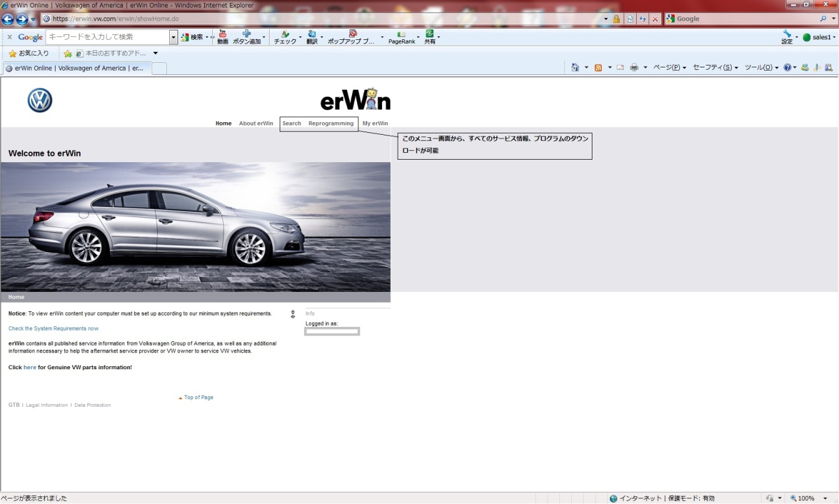Screen dimensions: 839x504
Task: Go forward with the browser Forward arrow
Action: click(22, 19)
